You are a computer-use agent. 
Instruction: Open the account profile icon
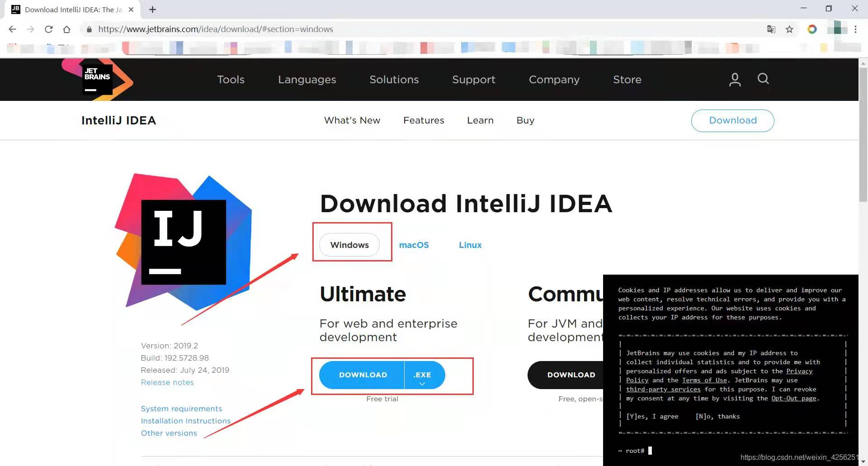[735, 80]
